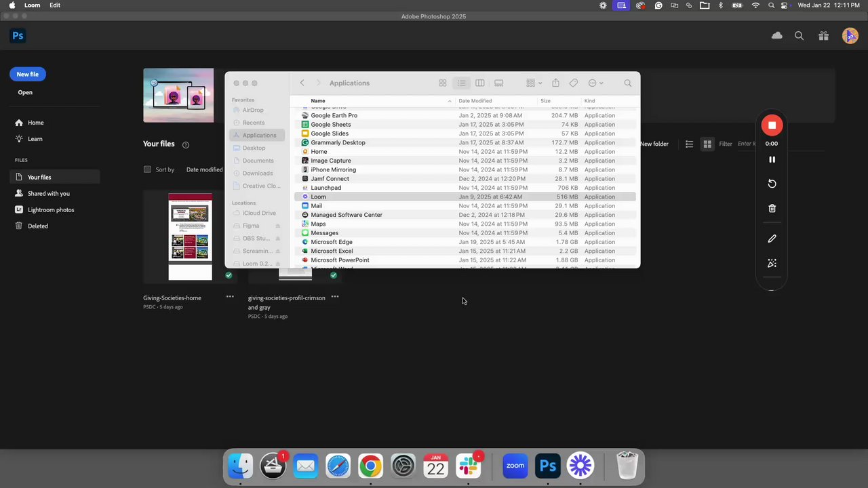Screen dimensions: 868x488
Task: Open more options for Giving-Societies-home
Action: point(230,297)
